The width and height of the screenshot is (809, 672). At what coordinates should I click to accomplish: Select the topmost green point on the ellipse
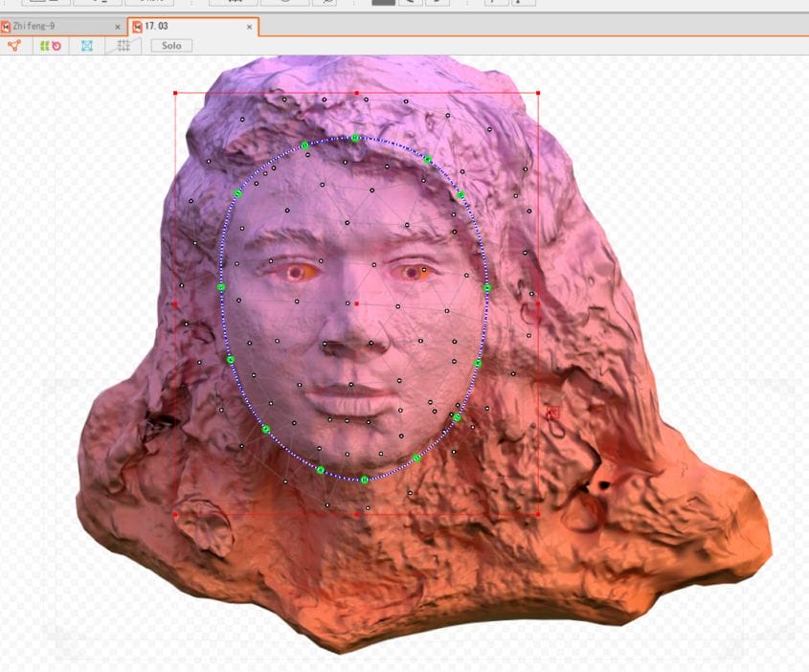point(355,138)
